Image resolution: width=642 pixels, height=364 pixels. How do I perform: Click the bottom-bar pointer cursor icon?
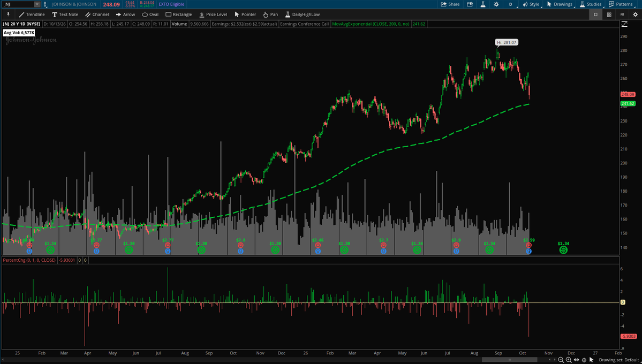click(x=591, y=360)
